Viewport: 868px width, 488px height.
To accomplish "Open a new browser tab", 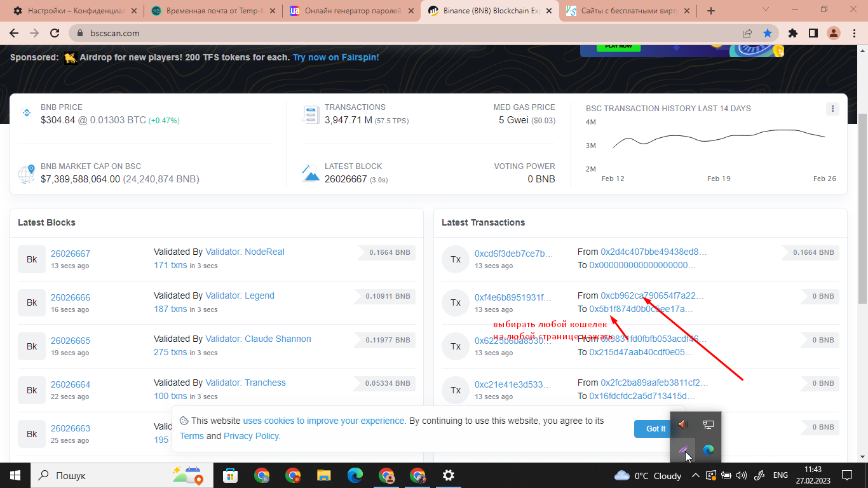I will [x=711, y=11].
